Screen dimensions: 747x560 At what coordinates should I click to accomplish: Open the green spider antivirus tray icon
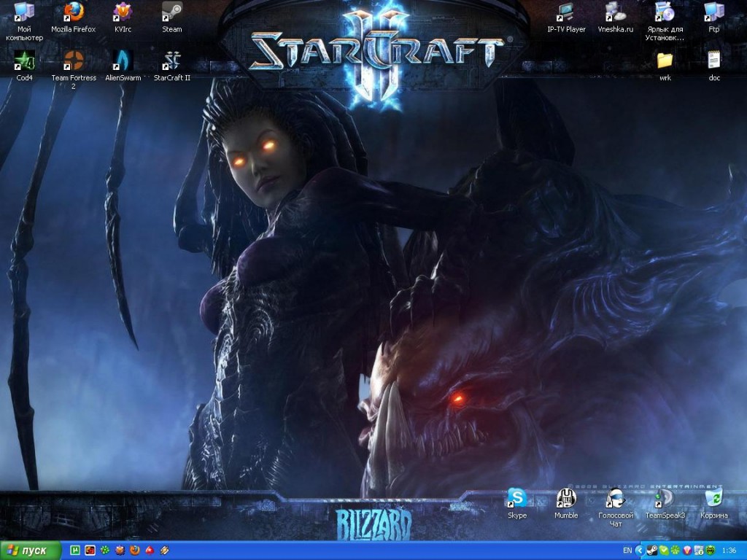(710, 551)
